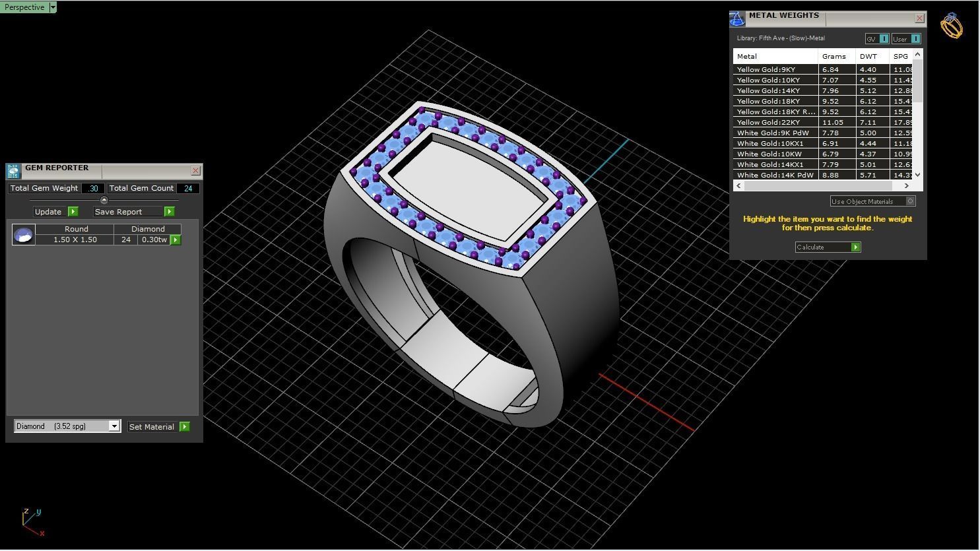Click the Perspective viewport label
This screenshot has width=980, height=551.
24,7
